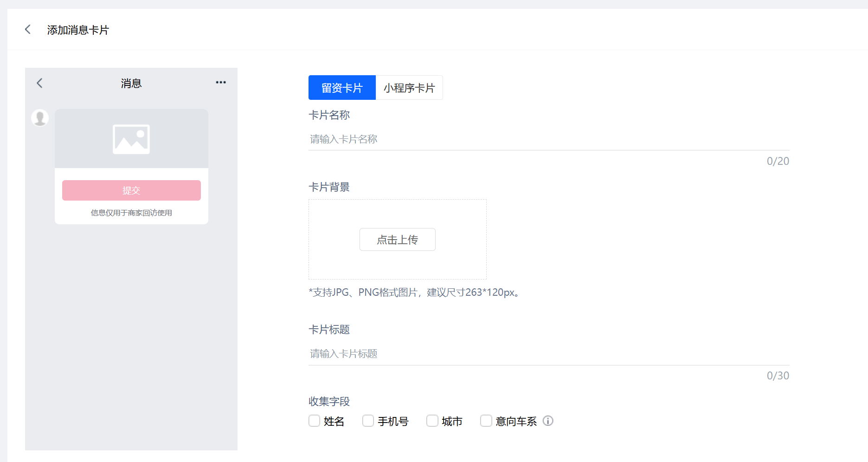This screenshot has width=868, height=462.
Task: Open the three-dot menu in the 消息 preview
Action: click(221, 83)
